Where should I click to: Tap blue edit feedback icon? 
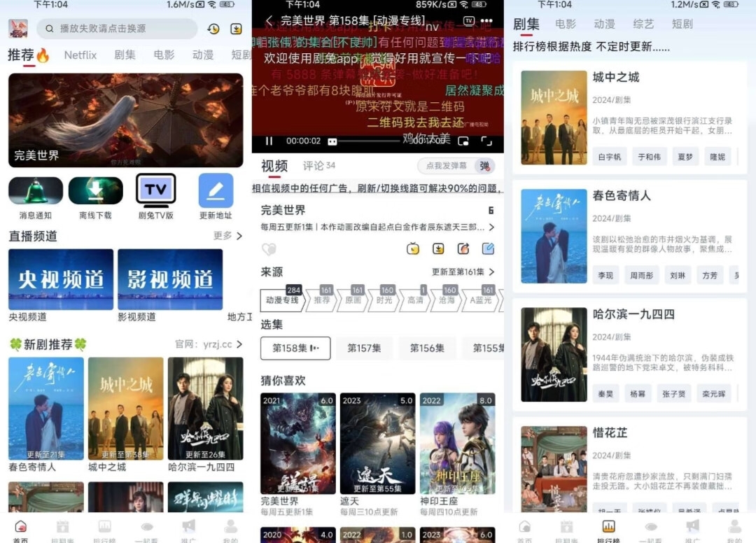click(488, 248)
